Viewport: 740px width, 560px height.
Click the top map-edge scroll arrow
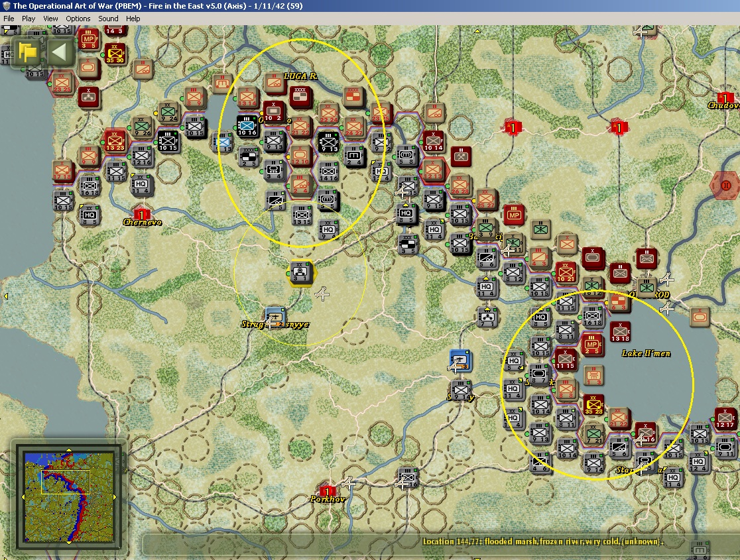(x=477, y=31)
